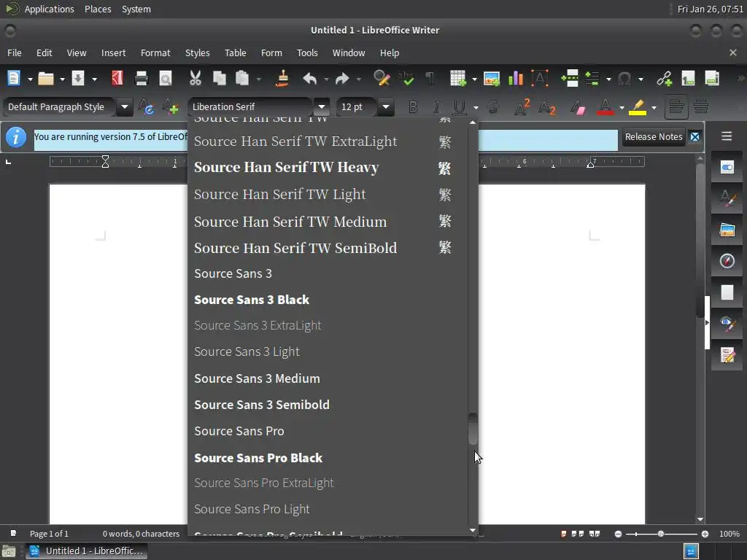The height and width of the screenshot is (560, 747).
Task: Select Clone Formatting brush
Action: (x=282, y=78)
